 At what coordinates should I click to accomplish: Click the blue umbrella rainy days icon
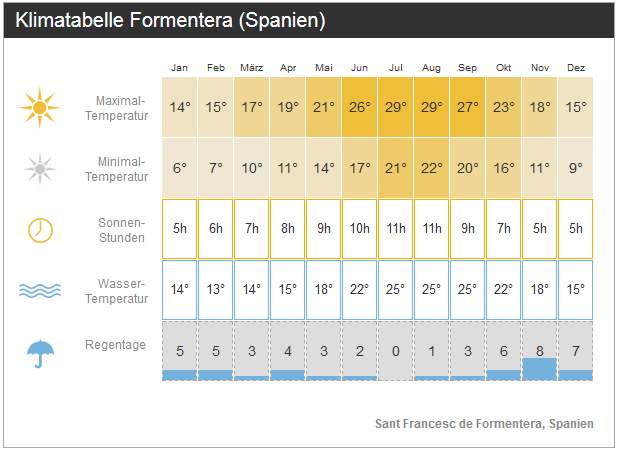(40, 351)
